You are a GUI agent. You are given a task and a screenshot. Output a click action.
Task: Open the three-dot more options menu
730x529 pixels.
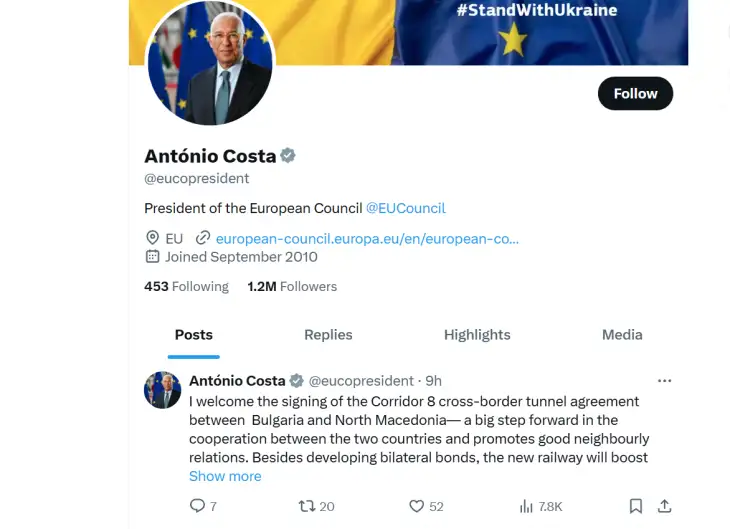(664, 381)
